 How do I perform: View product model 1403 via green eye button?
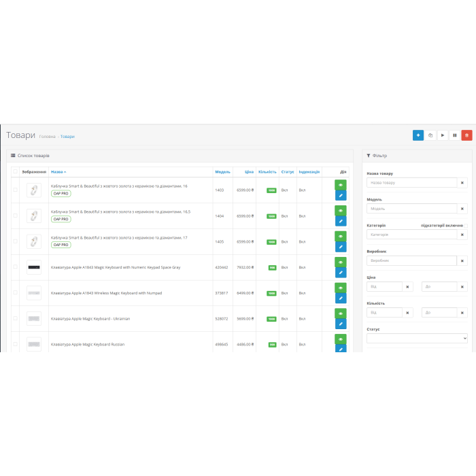(x=340, y=185)
